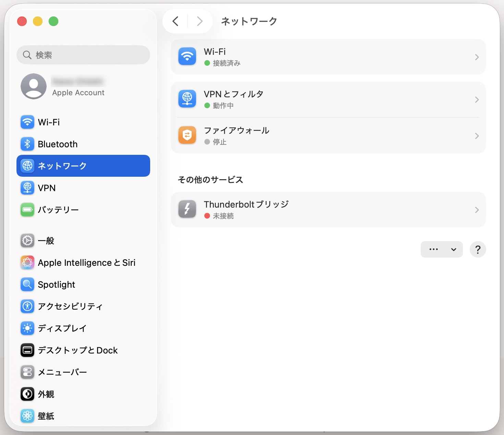Image resolution: width=504 pixels, height=435 pixels.
Task: Select アクセシビリティ label in sidebar
Action: coord(70,307)
